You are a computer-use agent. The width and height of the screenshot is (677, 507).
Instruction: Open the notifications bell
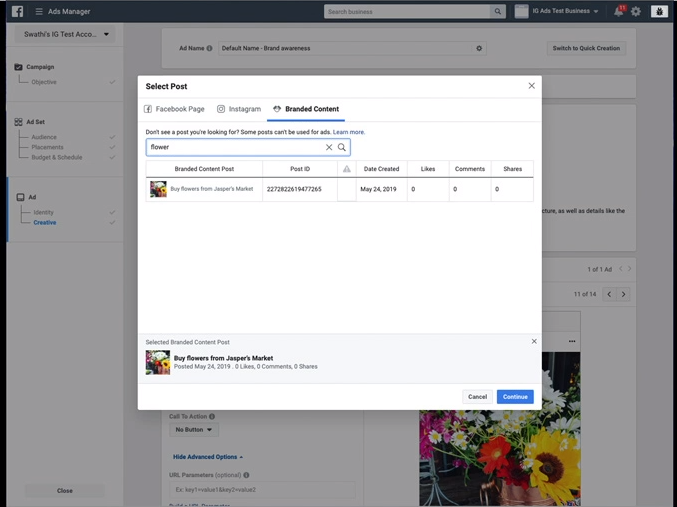coord(619,12)
